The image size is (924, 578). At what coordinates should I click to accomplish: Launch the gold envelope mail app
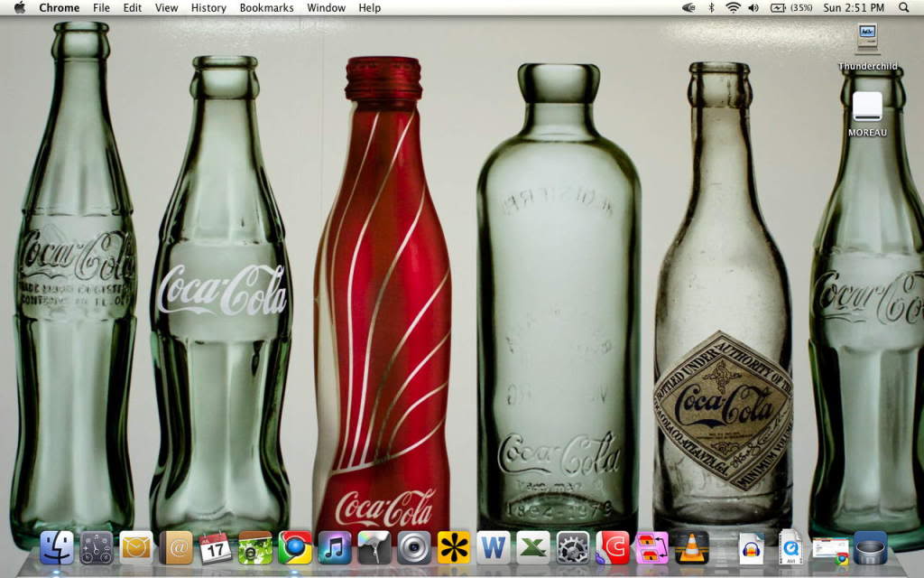point(136,548)
